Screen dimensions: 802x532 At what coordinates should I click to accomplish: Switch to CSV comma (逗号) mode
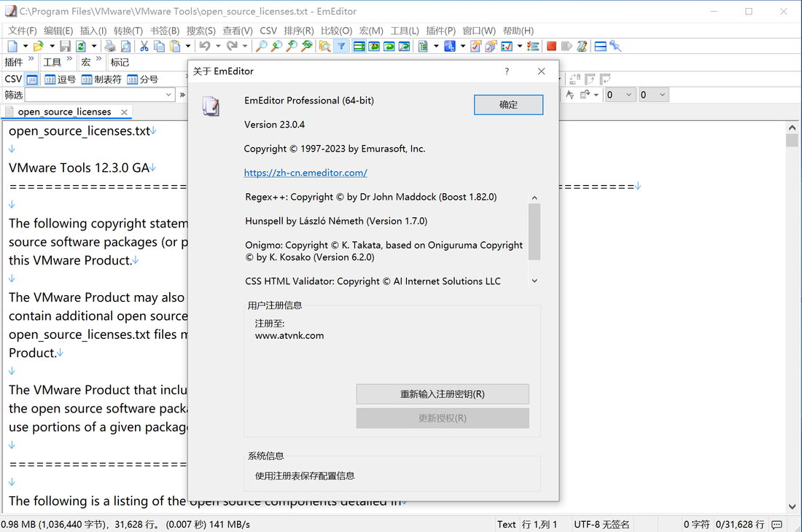(61, 79)
